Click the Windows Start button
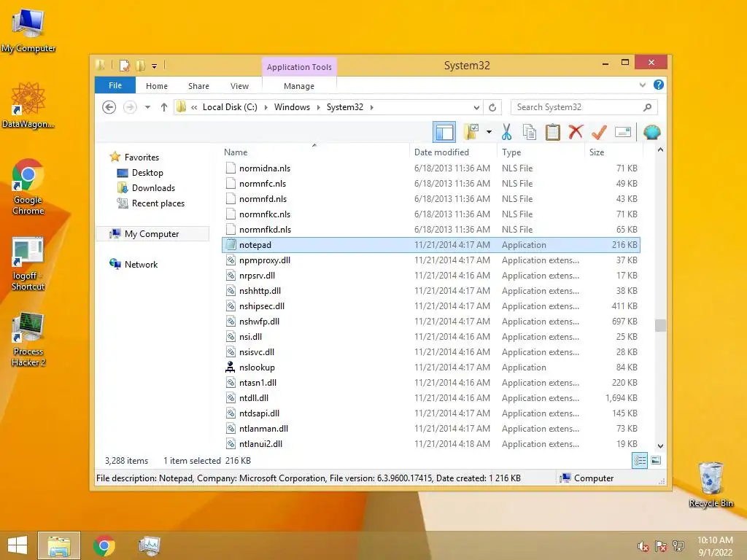This screenshot has height=560, width=747. tap(18, 545)
